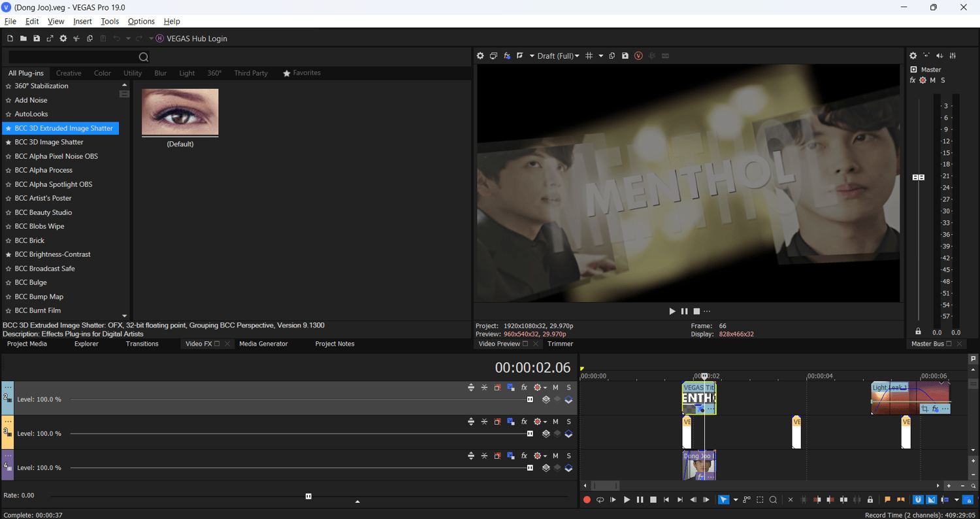Start recording with the red Record button
This screenshot has width=980, height=519.
point(587,500)
